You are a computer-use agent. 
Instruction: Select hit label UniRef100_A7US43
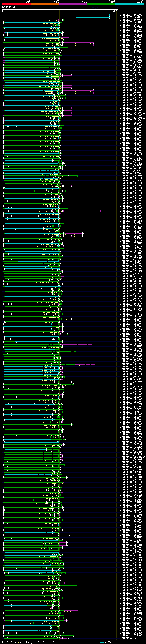[x=131, y=203]
